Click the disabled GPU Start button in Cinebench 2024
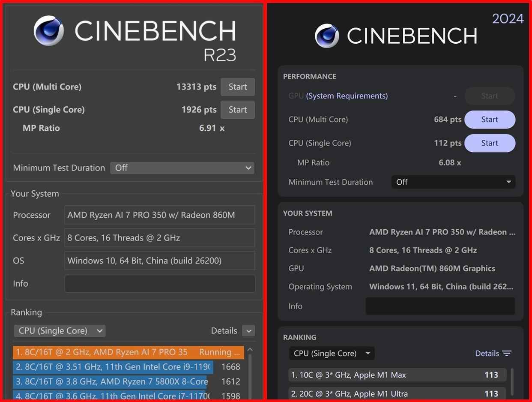 [490, 96]
